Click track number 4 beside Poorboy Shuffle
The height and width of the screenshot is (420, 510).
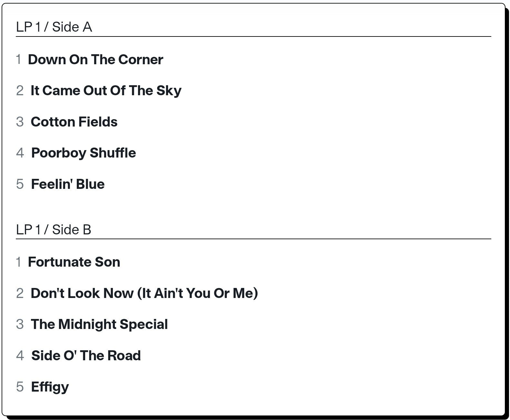[x=20, y=153]
